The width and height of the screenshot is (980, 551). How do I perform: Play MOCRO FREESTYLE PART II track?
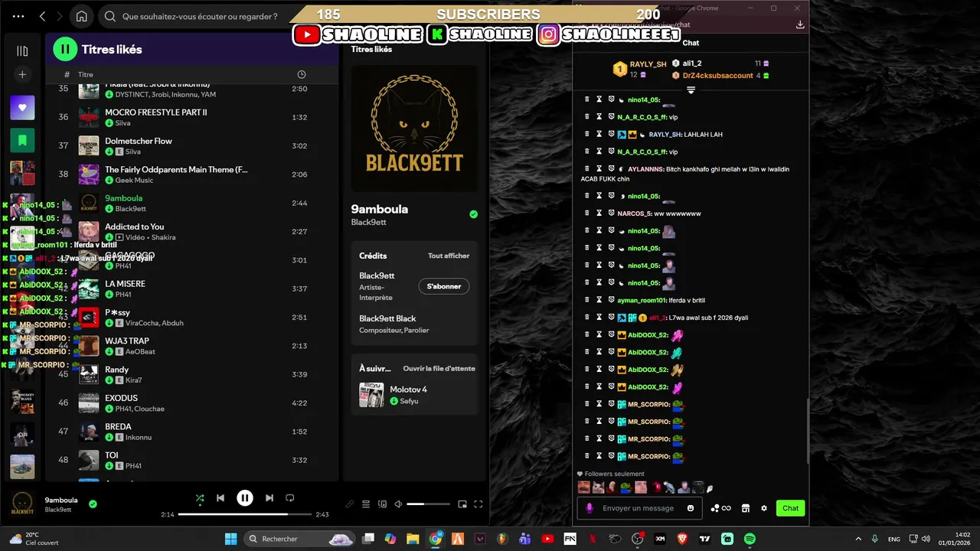pos(192,117)
